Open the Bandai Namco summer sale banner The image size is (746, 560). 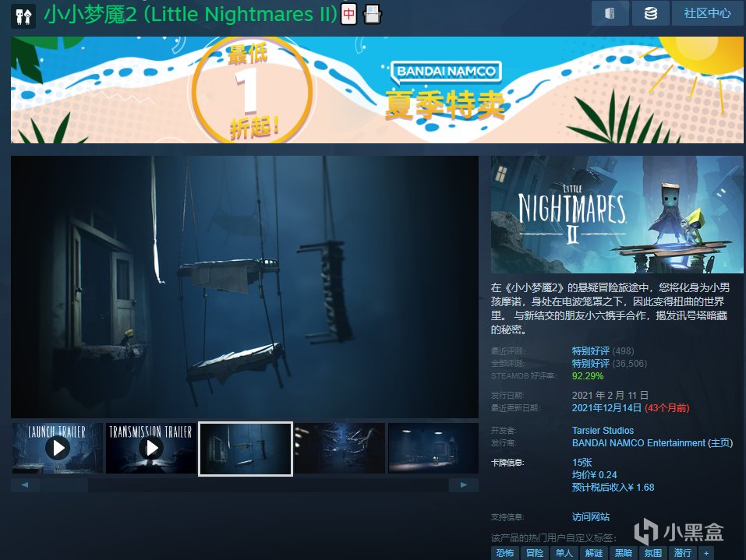377,90
